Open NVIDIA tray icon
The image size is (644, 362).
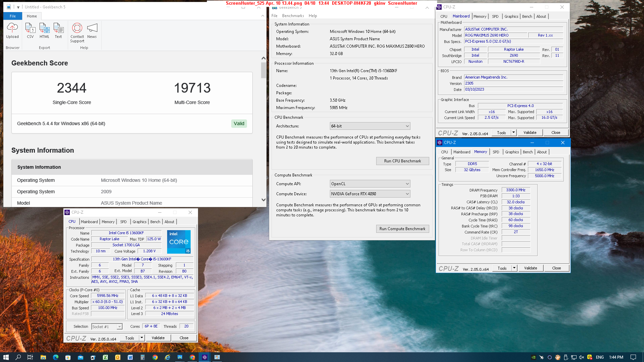[x=533, y=357]
